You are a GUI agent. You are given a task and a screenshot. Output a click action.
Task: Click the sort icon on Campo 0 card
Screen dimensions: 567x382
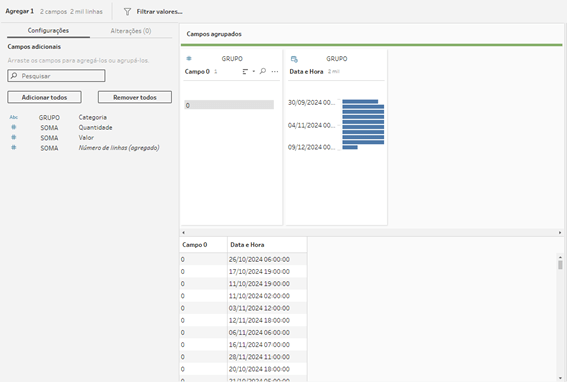pos(245,72)
